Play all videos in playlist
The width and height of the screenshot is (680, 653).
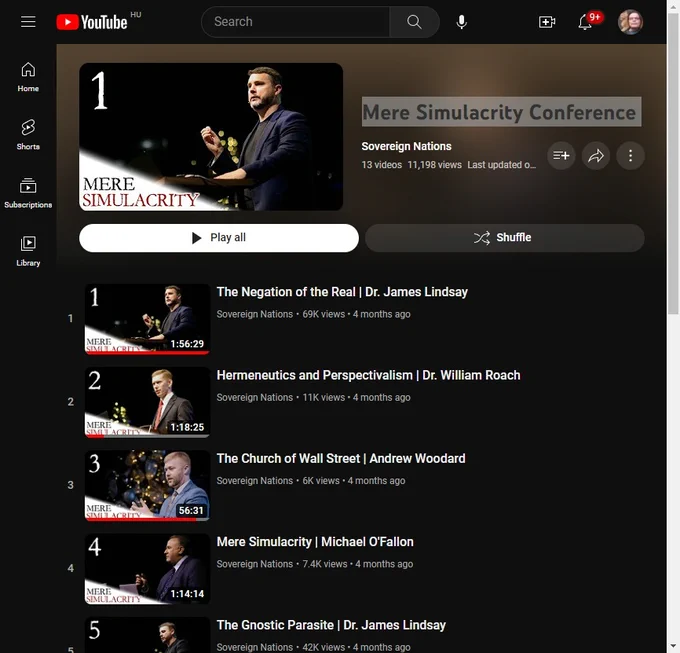coord(219,238)
